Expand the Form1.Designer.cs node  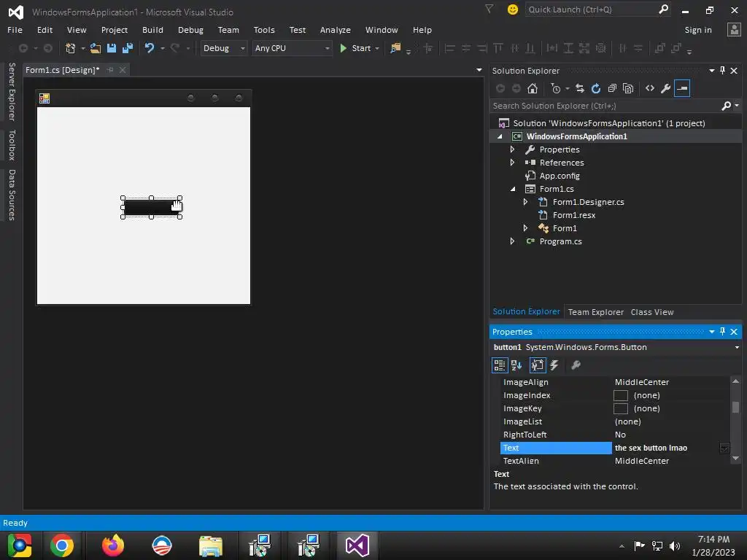[x=525, y=202]
